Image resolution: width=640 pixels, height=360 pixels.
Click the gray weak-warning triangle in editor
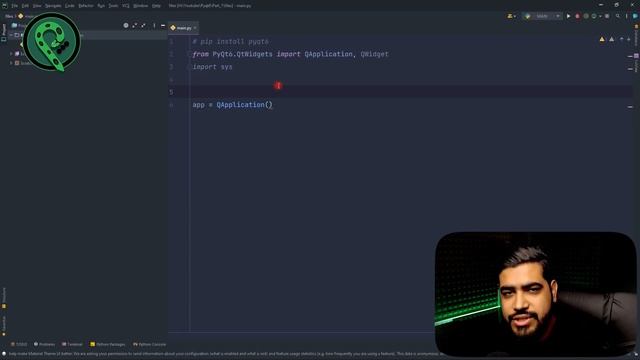point(611,39)
